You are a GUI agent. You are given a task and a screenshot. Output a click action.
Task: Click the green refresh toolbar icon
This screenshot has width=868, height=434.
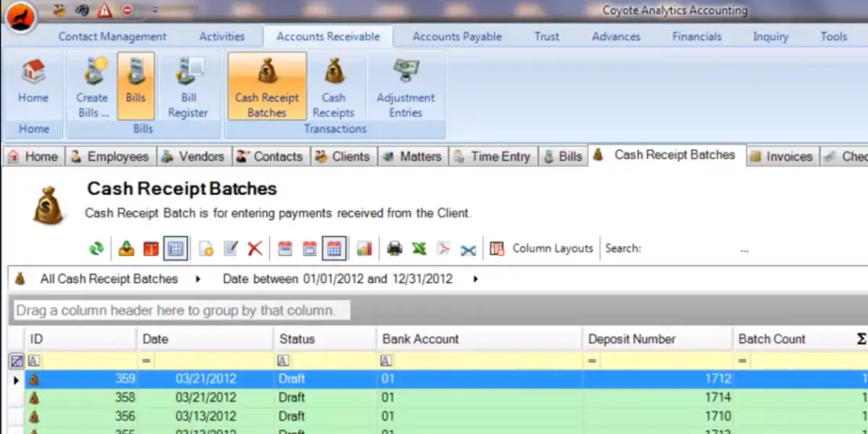pyautogui.click(x=96, y=249)
